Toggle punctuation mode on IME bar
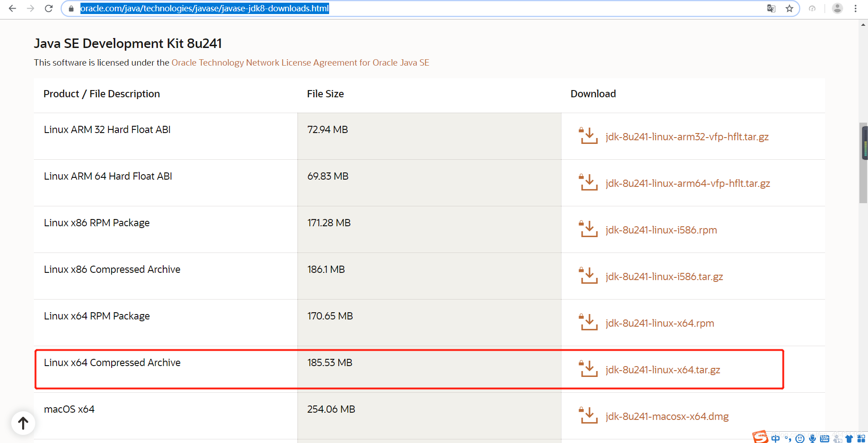The height and width of the screenshot is (443, 868). pyautogui.click(x=788, y=438)
